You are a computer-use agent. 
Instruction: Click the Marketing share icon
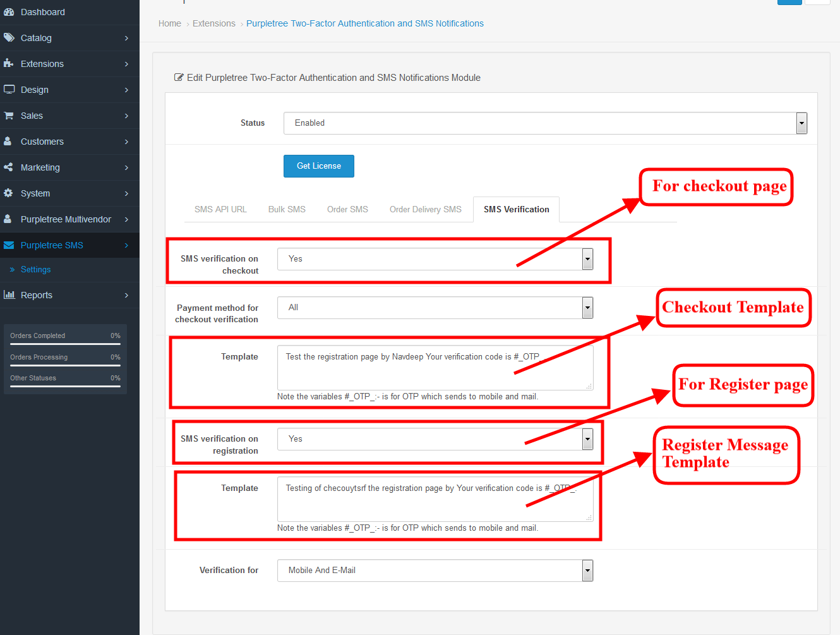point(9,167)
